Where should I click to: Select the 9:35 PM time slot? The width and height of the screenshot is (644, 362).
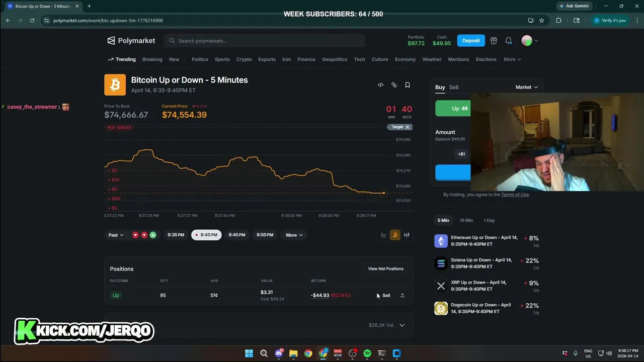[x=176, y=235]
